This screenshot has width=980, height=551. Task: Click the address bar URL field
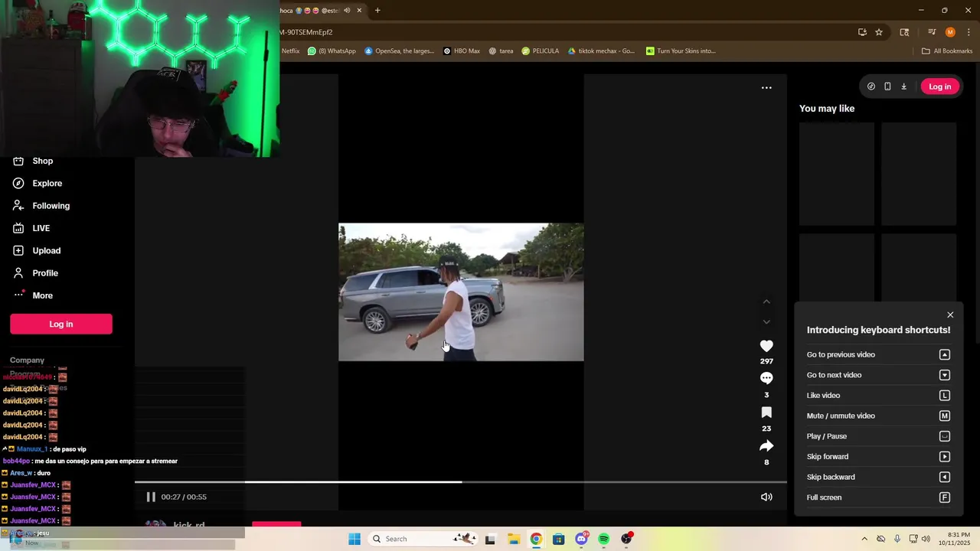point(567,32)
